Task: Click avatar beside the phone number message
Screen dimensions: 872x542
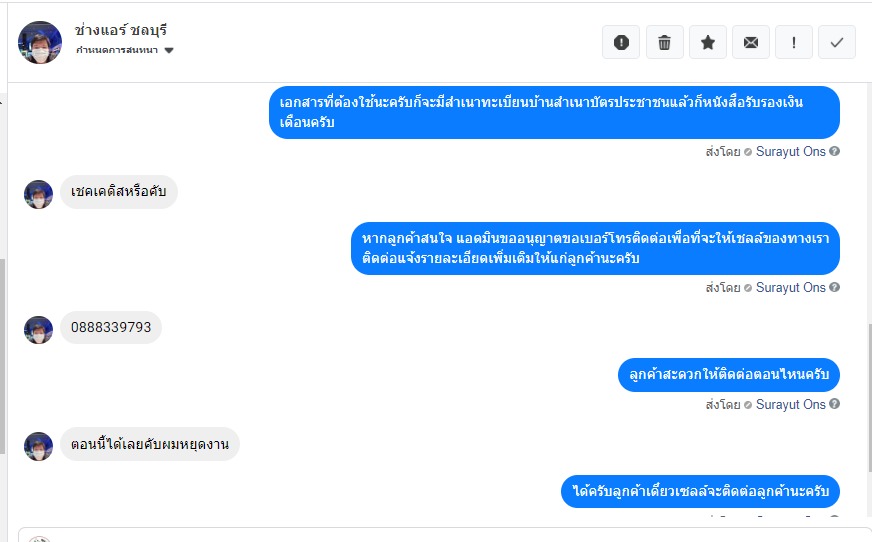Action: pos(38,329)
